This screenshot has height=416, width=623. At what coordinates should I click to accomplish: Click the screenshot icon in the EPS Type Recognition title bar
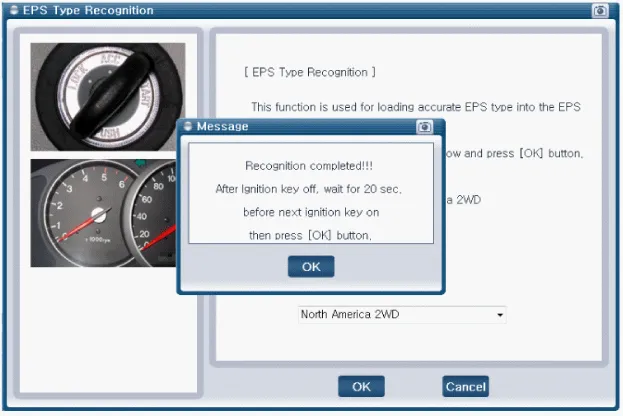600,11
